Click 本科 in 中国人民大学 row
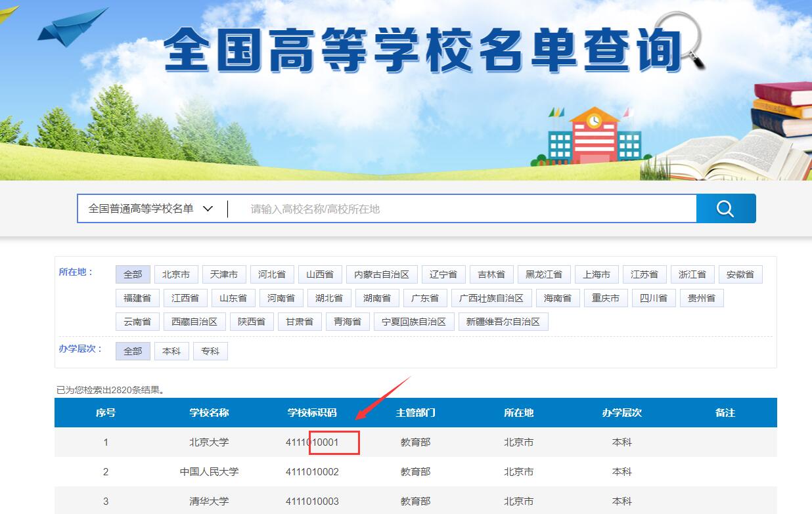Image resolution: width=812 pixels, height=514 pixels. tap(621, 472)
